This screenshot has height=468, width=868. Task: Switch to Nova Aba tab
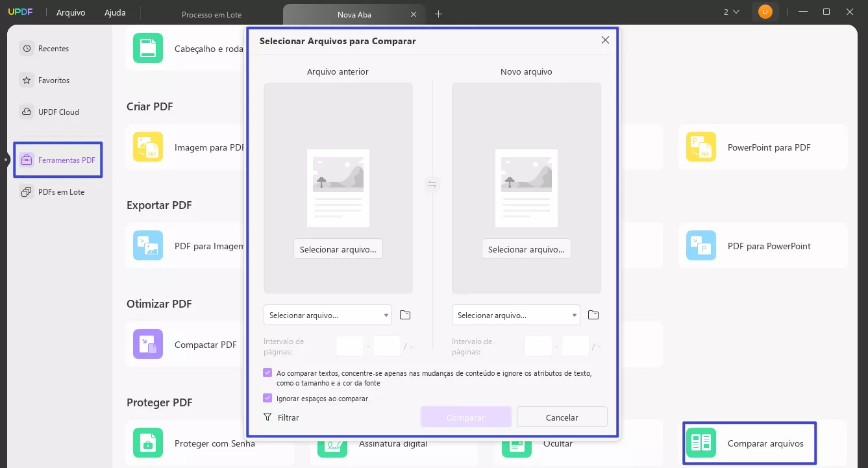[354, 14]
